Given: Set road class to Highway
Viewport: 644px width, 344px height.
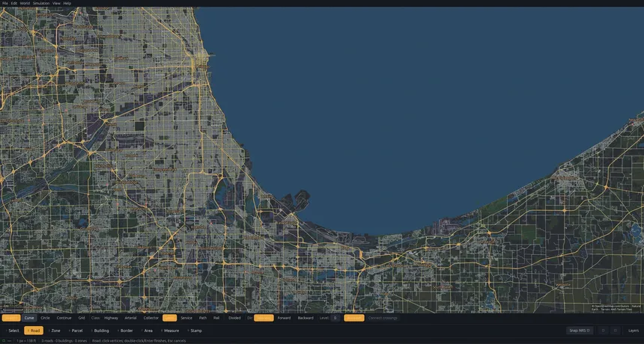Looking at the screenshot, I should (x=111, y=318).
